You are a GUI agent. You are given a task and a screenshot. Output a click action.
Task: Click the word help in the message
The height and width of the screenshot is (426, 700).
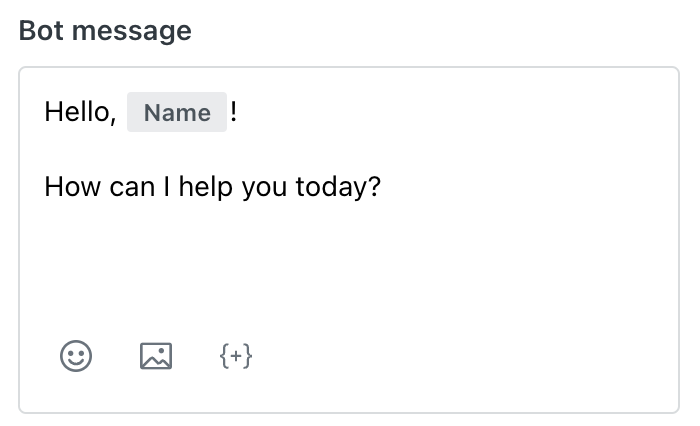pos(205,187)
